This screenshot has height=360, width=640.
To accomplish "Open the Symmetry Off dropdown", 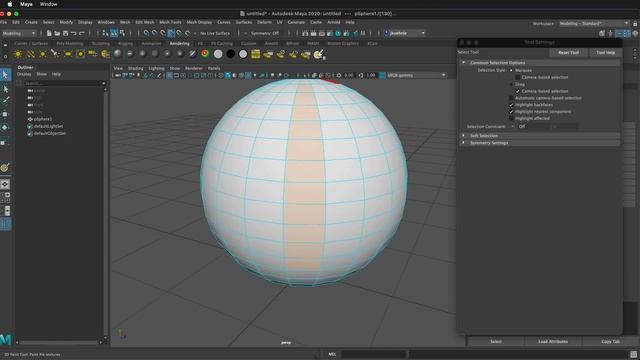I will [265, 33].
